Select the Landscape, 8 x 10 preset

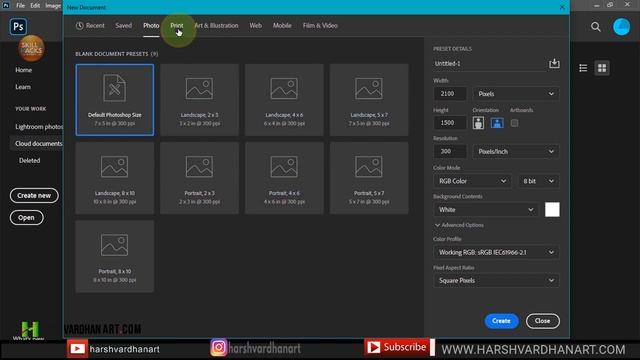click(115, 178)
